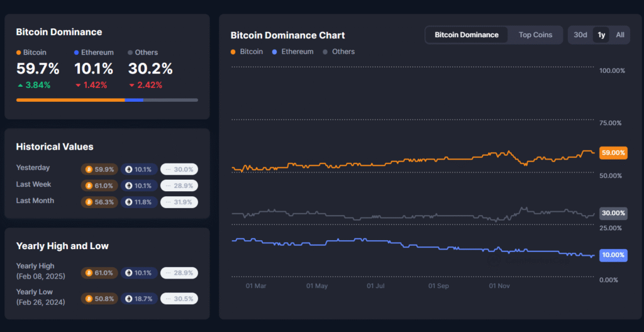Viewport: 644px width, 332px height.
Task: Click the Others icon in Last Month row
Action: point(169,202)
